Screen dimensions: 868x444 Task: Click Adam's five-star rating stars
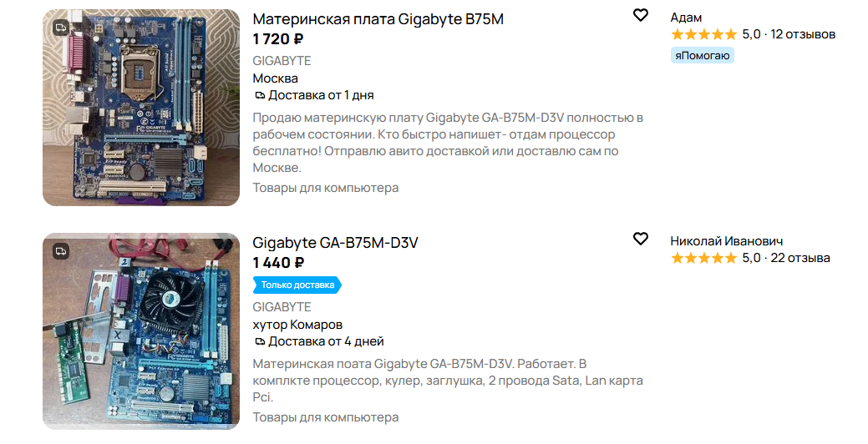[x=703, y=34]
